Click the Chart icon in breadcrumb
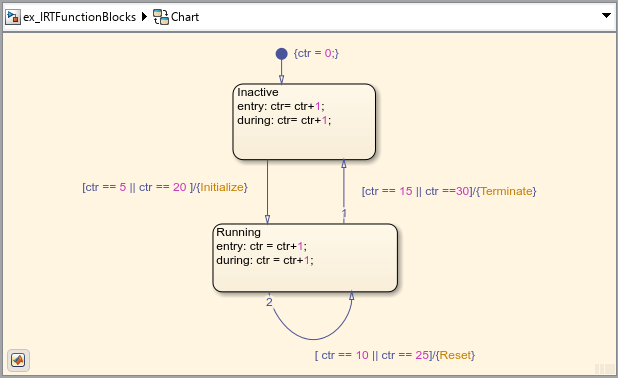 [161, 17]
